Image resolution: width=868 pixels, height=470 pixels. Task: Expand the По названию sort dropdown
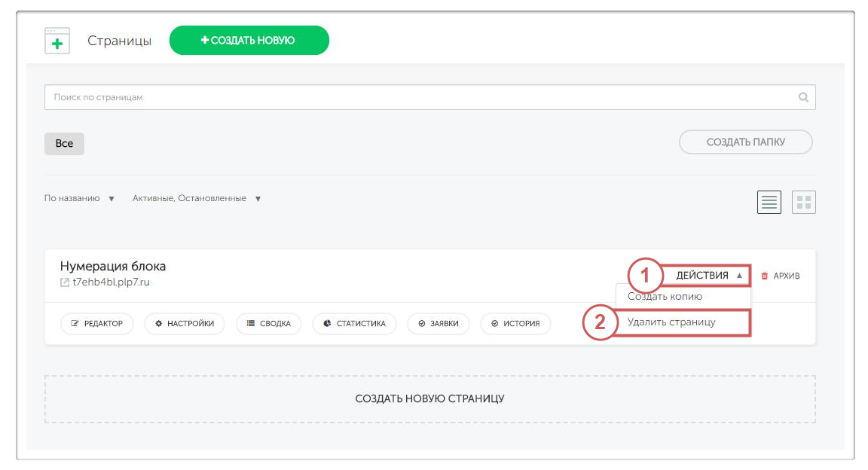pyautogui.click(x=79, y=198)
